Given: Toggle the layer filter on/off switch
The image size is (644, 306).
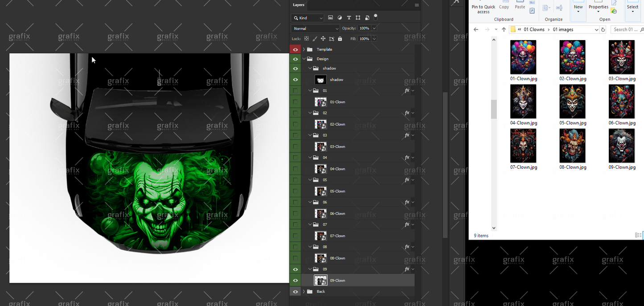Looking at the screenshot, I should pyautogui.click(x=376, y=16).
